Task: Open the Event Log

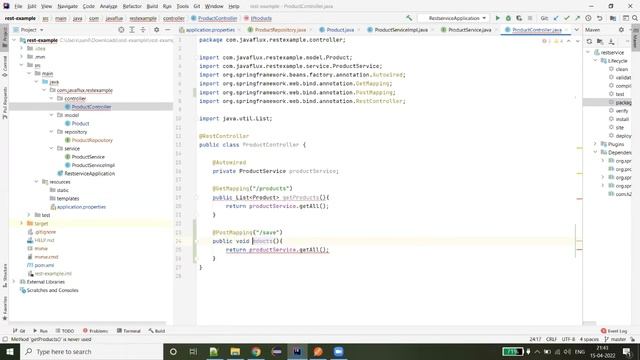Action: pos(614,331)
